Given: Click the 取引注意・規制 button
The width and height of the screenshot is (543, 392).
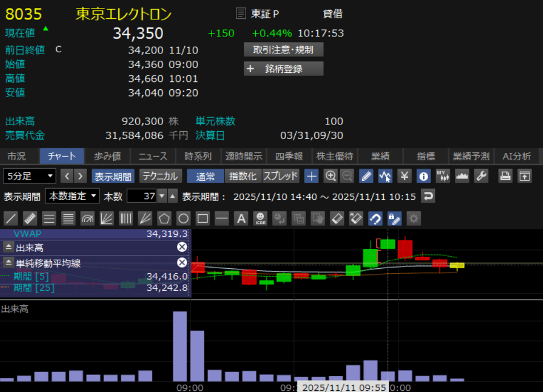Looking at the screenshot, I should click(x=283, y=49).
